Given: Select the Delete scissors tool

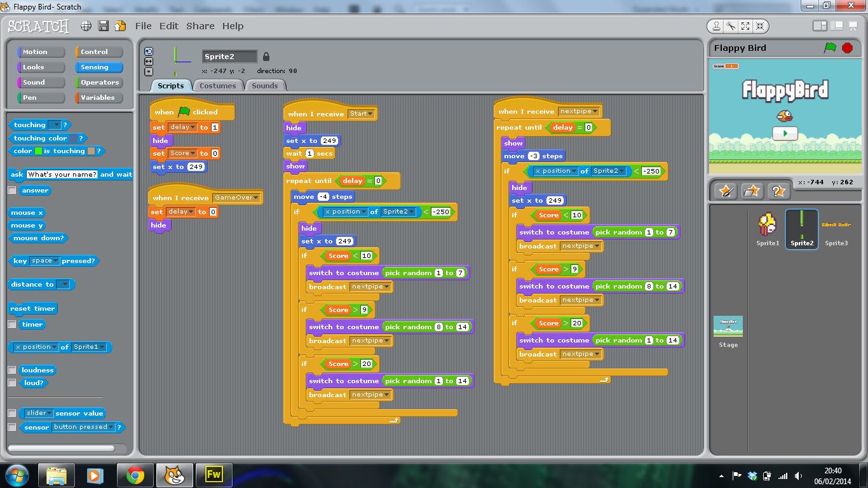Looking at the screenshot, I should point(731,26).
